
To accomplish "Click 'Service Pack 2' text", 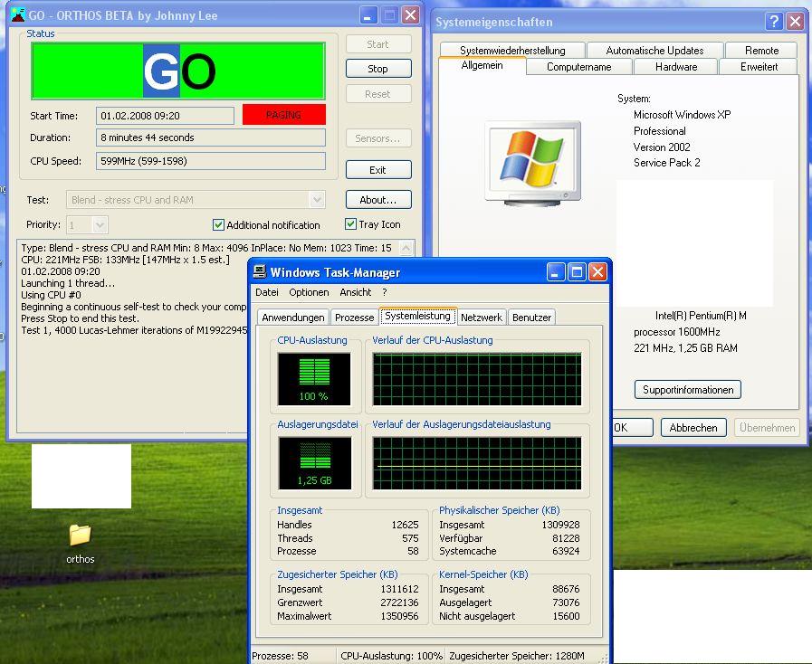I will (667, 163).
